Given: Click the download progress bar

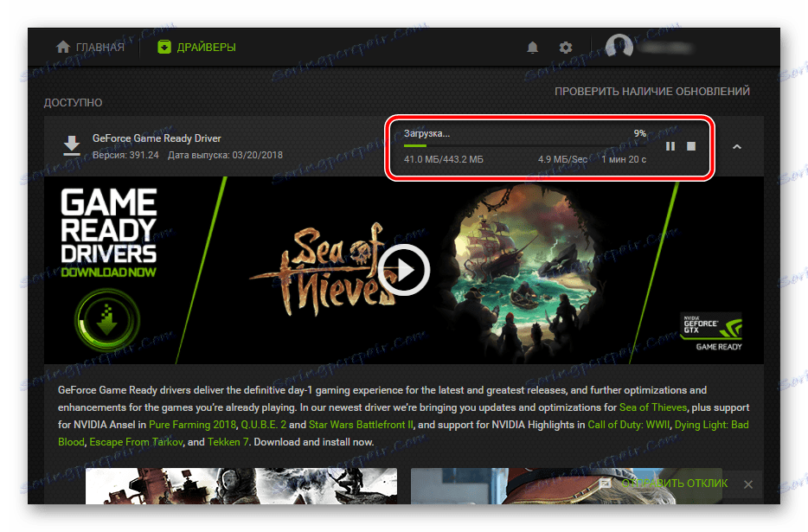Looking at the screenshot, I should [x=524, y=146].
